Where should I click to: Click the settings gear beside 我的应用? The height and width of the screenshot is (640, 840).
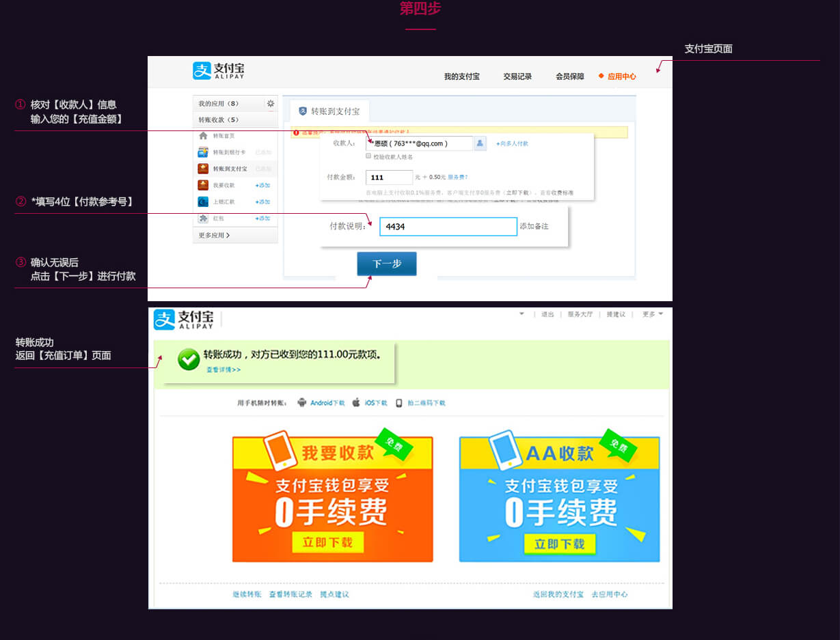271,104
